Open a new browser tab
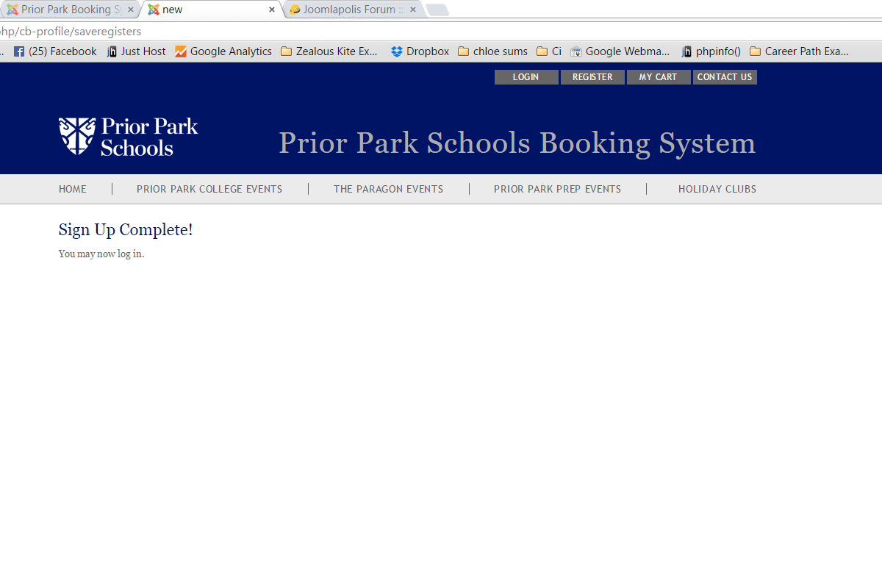The height and width of the screenshot is (588, 882). [437, 10]
